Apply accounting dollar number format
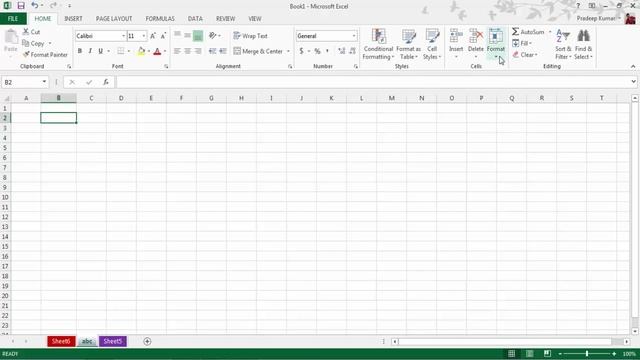 point(301,51)
